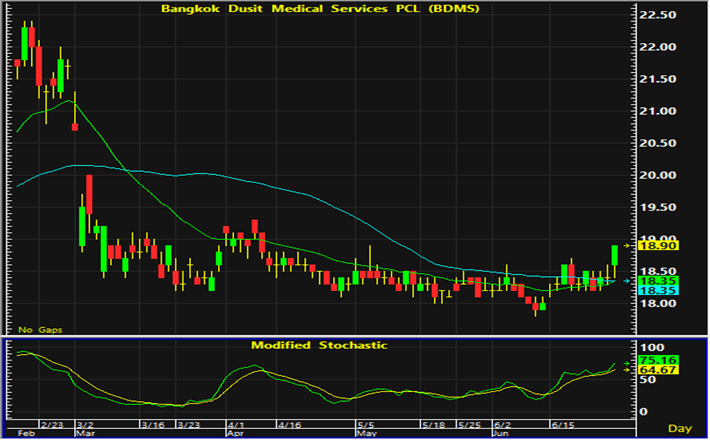Screen dimensions: 710x440
Task: Click the 4/1 date marker
Action: tap(237, 425)
